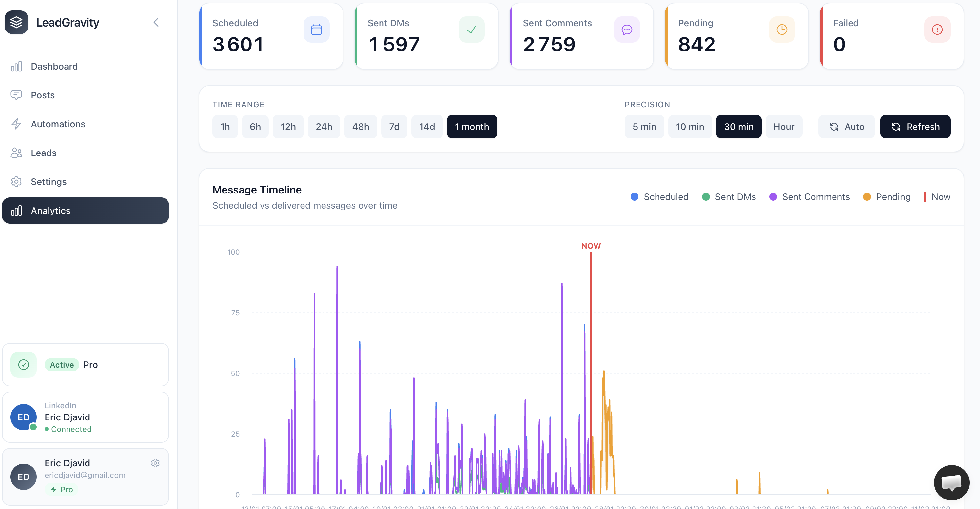Hide the Sent DMs line via the legend
The image size is (980, 509).
pos(729,197)
